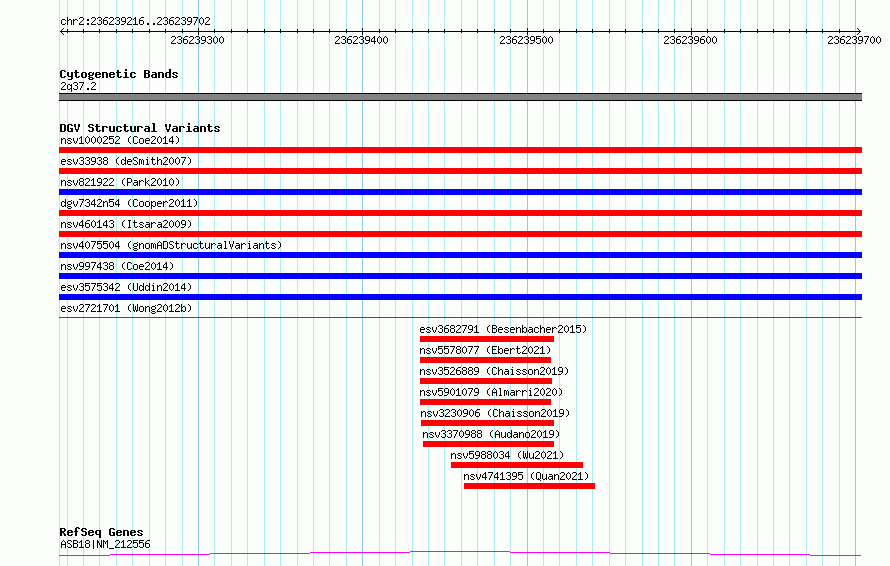
Task: Click the magenta ASB18 gene line
Action: (x=460, y=554)
